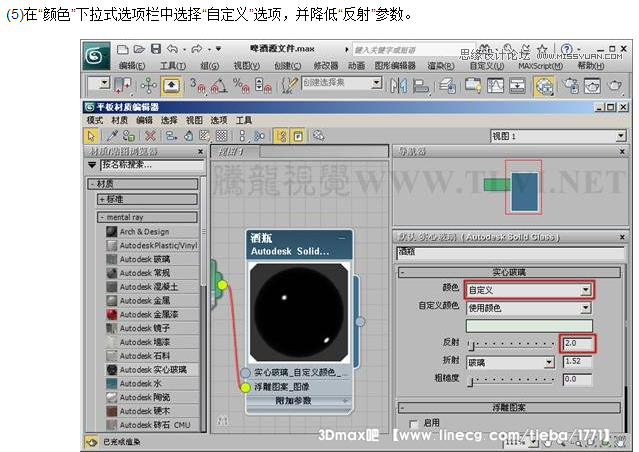Open the Rendered Frame Window icon
The width and height of the screenshot is (639, 452).
592,86
